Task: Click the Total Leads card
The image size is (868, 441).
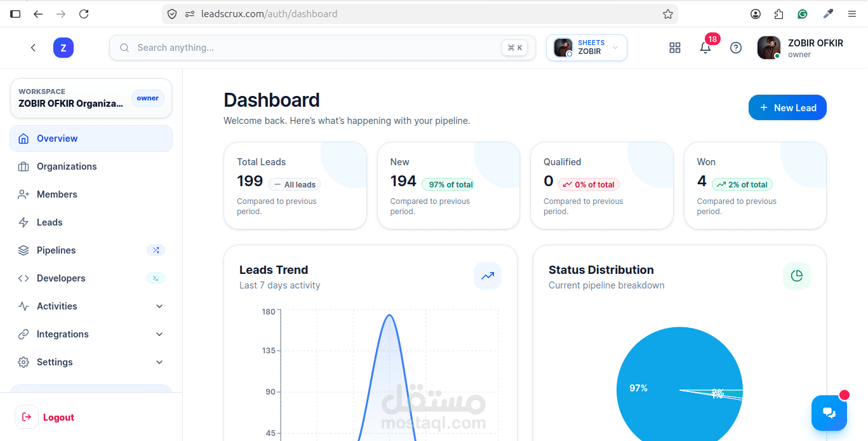Action: click(295, 186)
